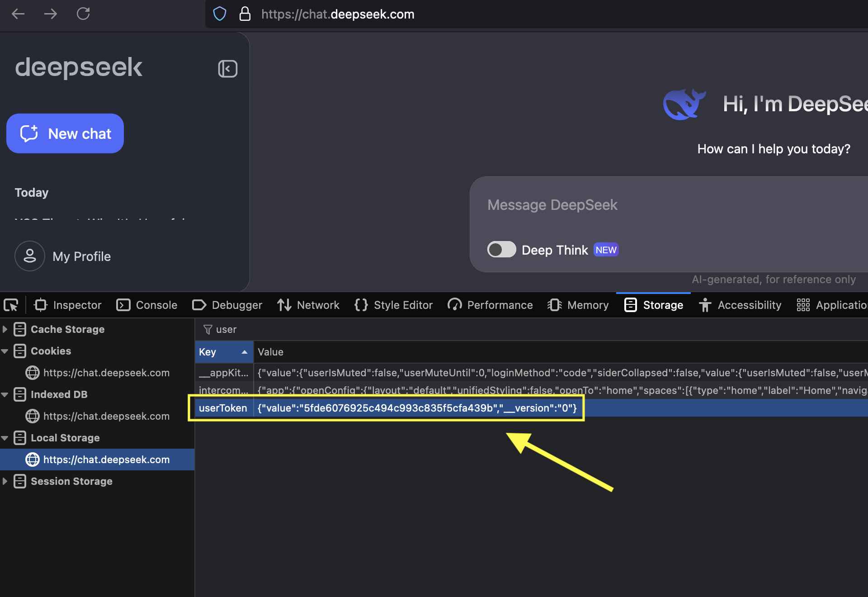The height and width of the screenshot is (597, 868).
Task: Open the Network panel
Action: [x=318, y=305]
